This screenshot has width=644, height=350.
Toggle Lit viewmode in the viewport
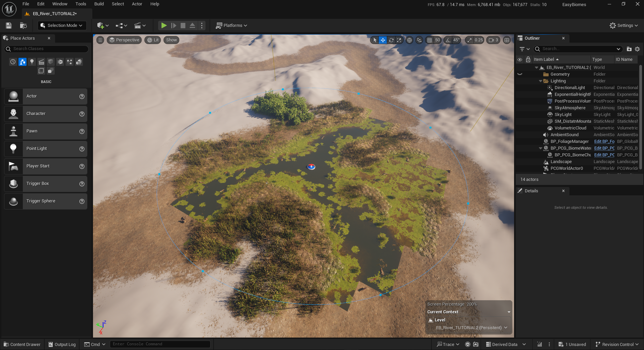click(x=152, y=40)
